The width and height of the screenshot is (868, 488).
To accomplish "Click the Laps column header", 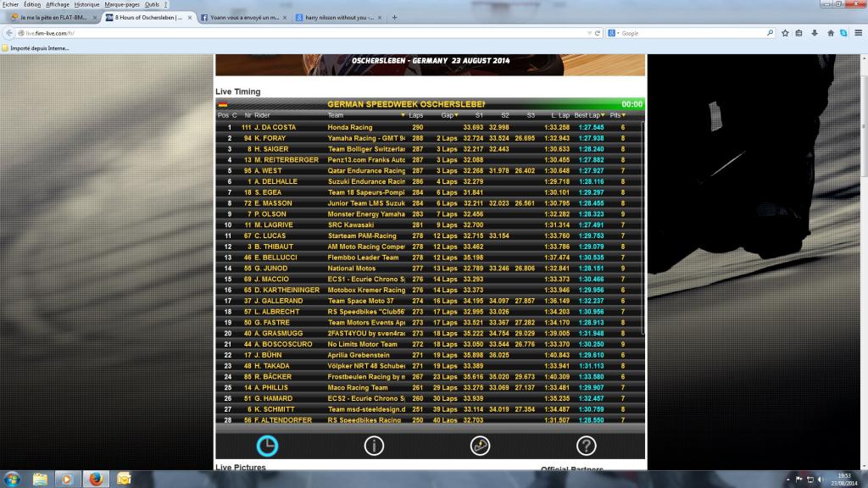I will point(415,115).
